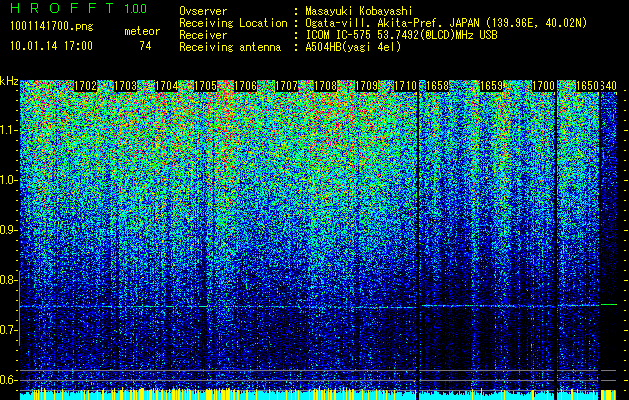The image size is (629, 400).
Task: Click the 1702 time marker label
Action: [x=85, y=86]
